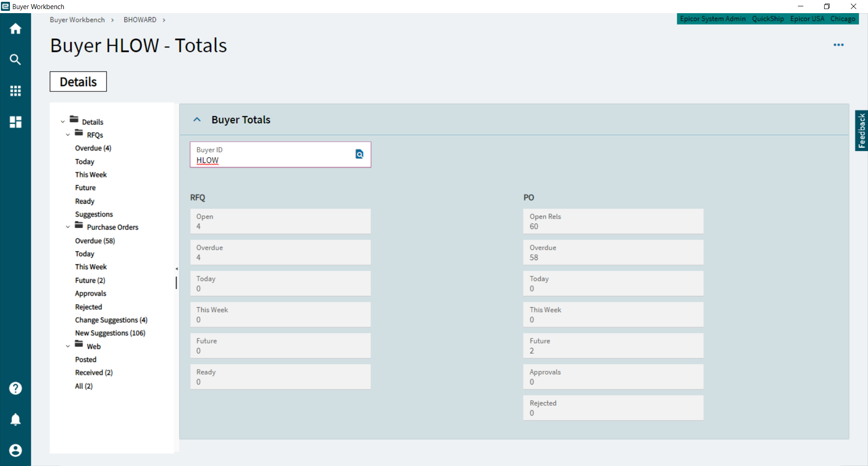Select All (2) under Web
The height and width of the screenshot is (466, 868).
click(84, 386)
